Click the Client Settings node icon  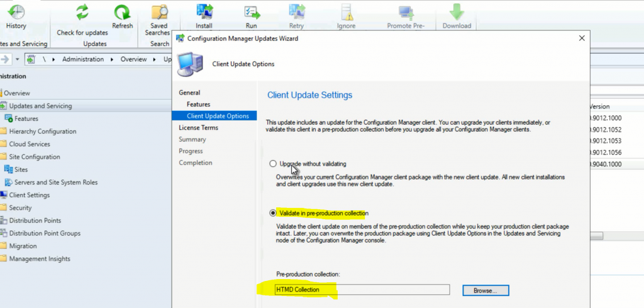[4, 195]
